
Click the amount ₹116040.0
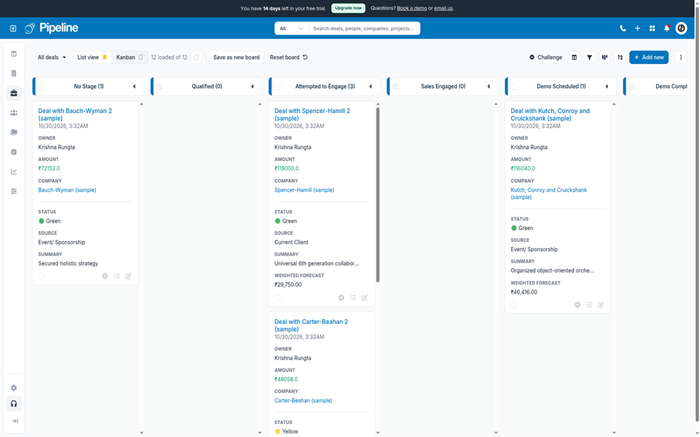pyautogui.click(x=523, y=169)
